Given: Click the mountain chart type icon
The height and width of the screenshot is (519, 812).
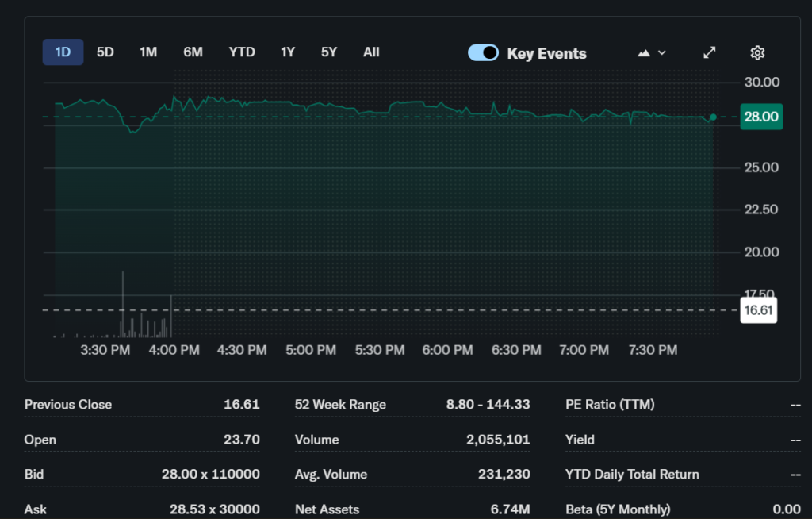Looking at the screenshot, I should (x=644, y=52).
